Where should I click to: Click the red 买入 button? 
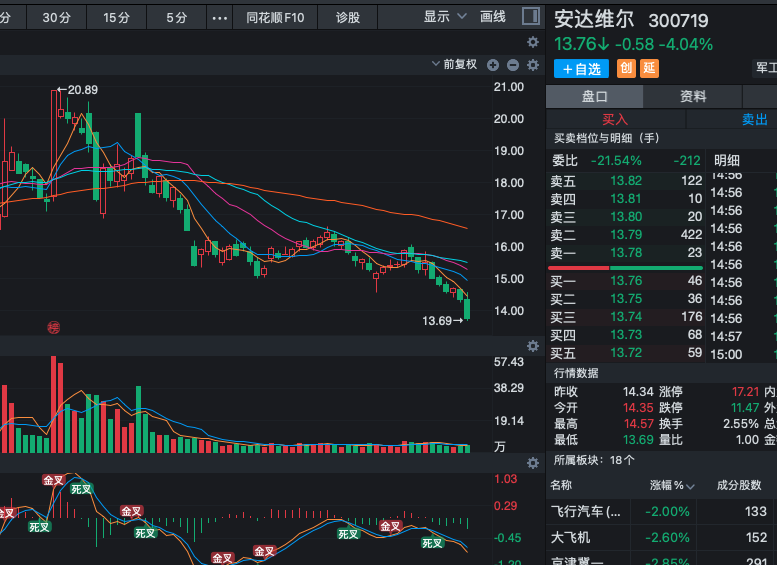click(615, 119)
